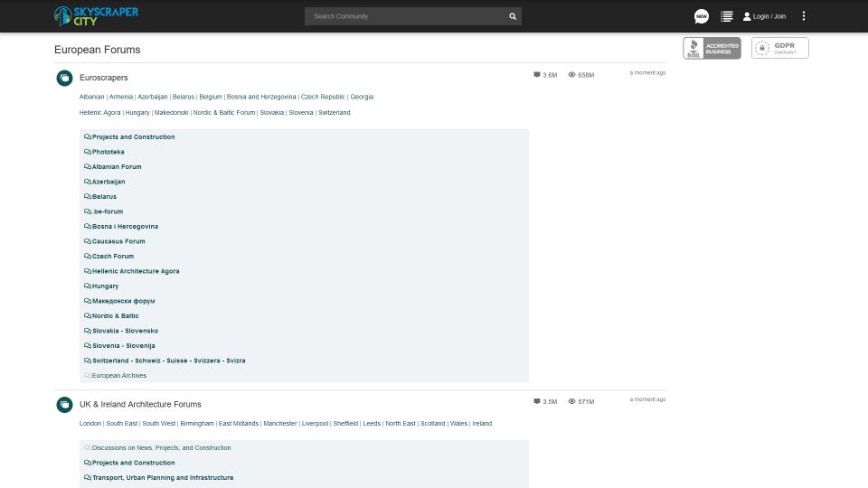Click the UK & Ireland forum round icon

(x=65, y=405)
